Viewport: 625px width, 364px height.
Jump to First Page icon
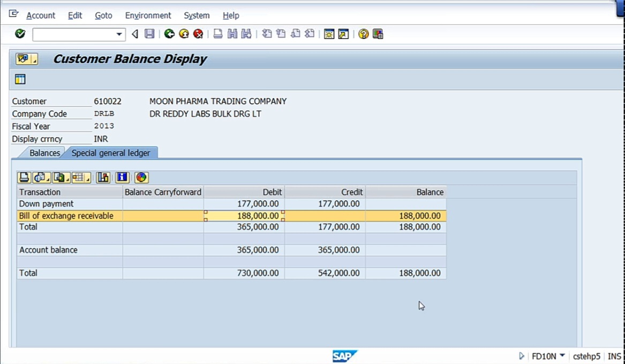pos(267,34)
